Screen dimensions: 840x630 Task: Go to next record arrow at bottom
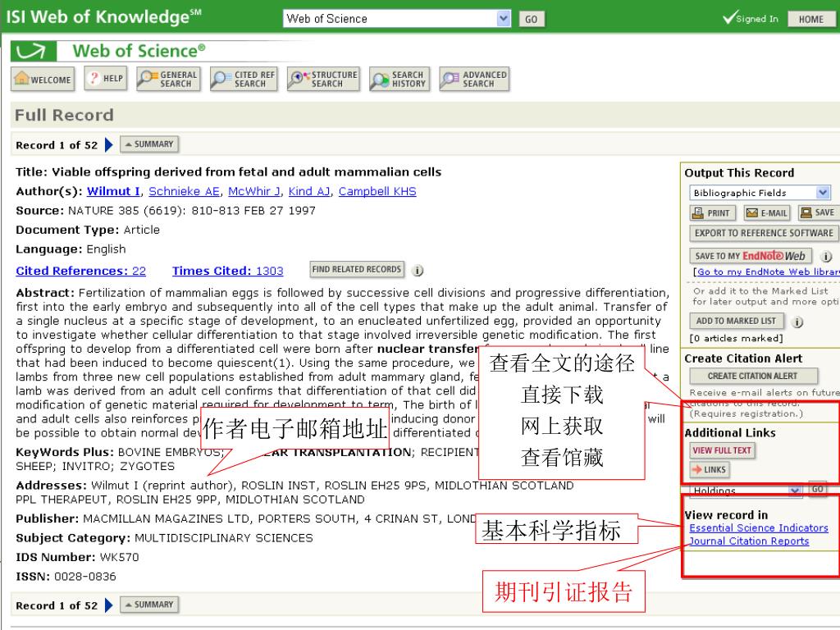(109, 605)
